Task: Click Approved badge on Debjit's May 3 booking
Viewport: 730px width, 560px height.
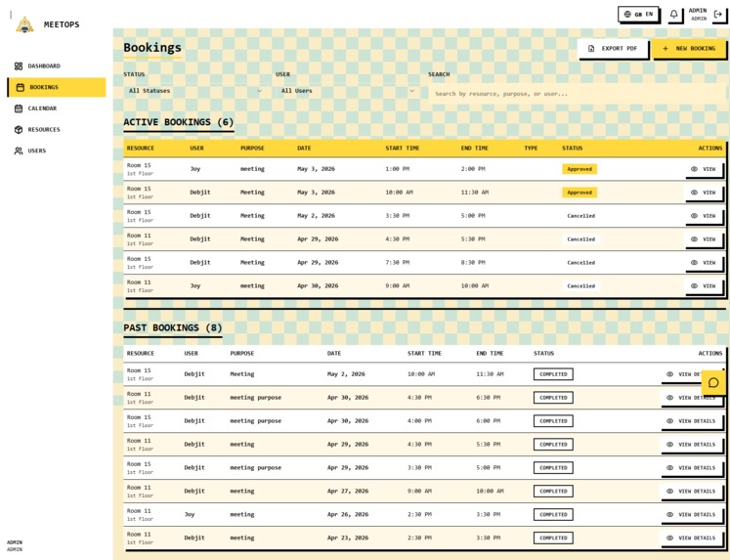Action: [x=580, y=193]
